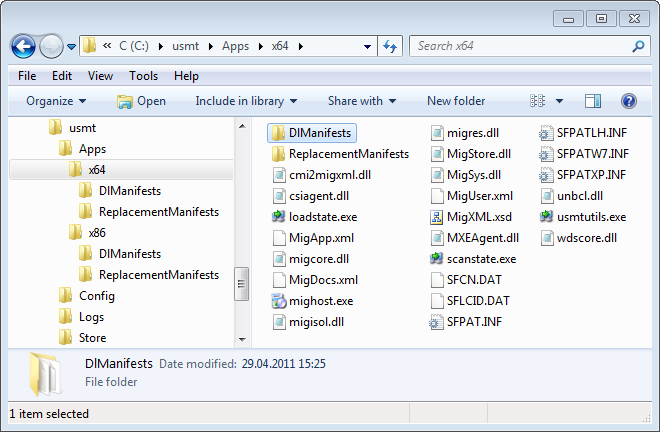Click the New folder button
The image size is (660, 432).
(x=456, y=101)
